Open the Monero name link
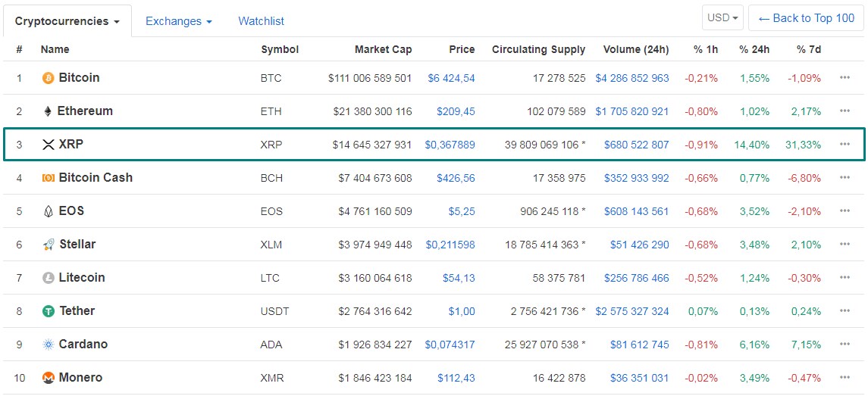Screen dimensions: 868x396 (81, 378)
